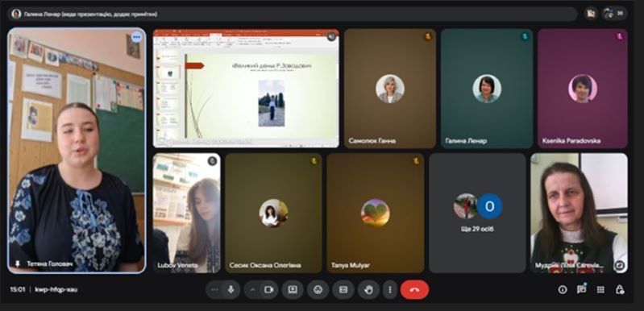Image resolution: width=644 pixels, height=311 pixels.
Task: Toggle closed captions
Action: 343,290
